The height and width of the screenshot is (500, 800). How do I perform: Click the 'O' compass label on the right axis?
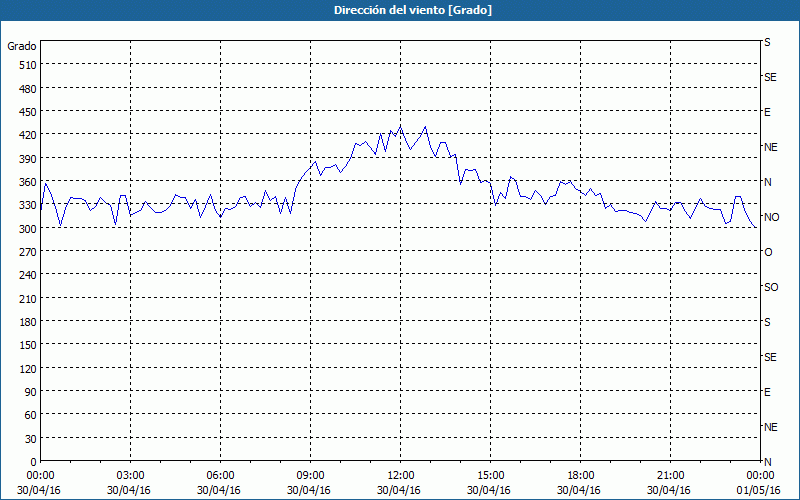768,253
